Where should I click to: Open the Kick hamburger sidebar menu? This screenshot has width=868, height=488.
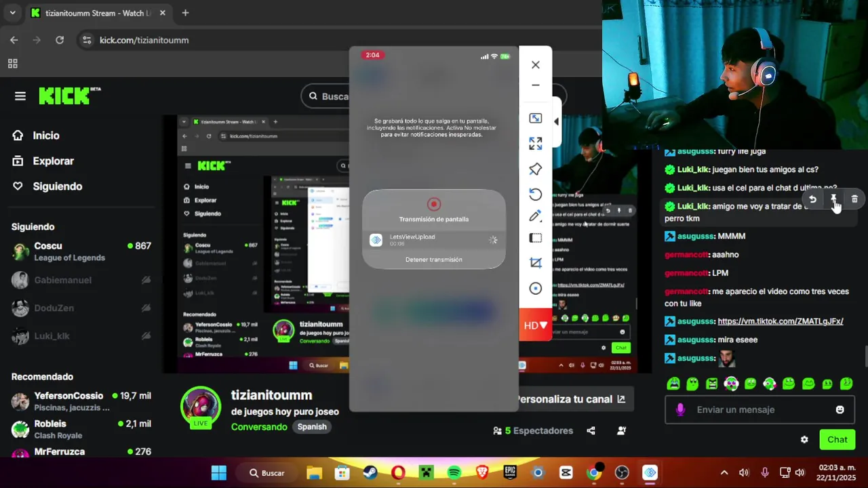(20, 96)
